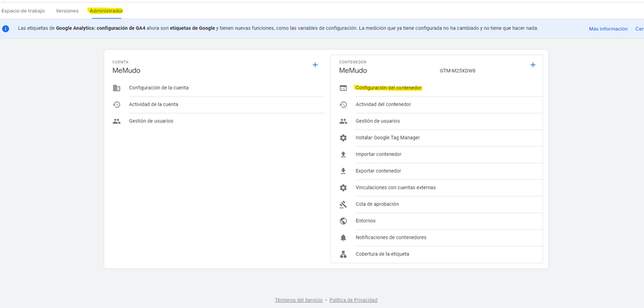Viewport: 644px width, 308px height.
Task: Open the Versiones tab
Action: tap(67, 11)
